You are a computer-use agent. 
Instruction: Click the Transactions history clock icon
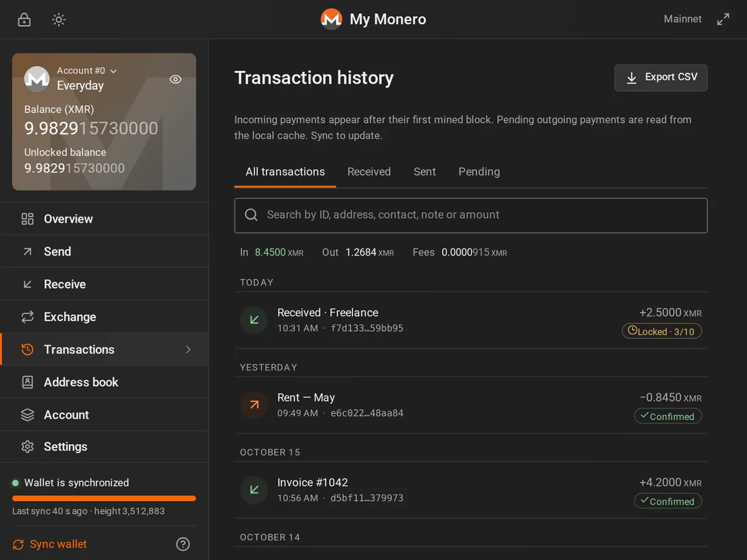(x=27, y=350)
